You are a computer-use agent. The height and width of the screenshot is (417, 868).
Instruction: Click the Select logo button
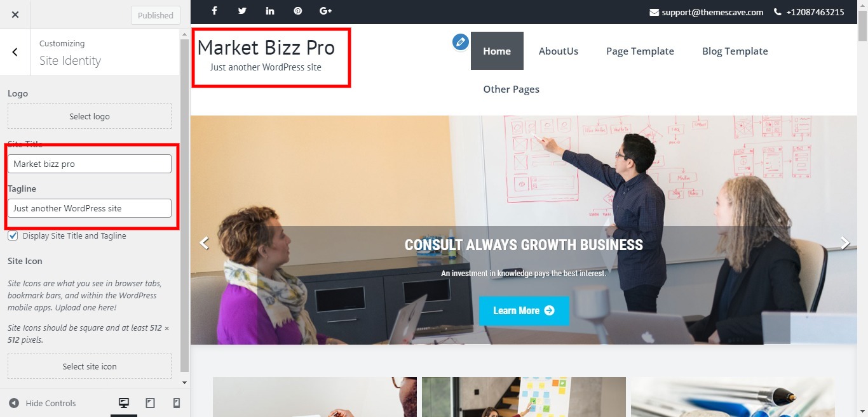pyautogui.click(x=90, y=117)
